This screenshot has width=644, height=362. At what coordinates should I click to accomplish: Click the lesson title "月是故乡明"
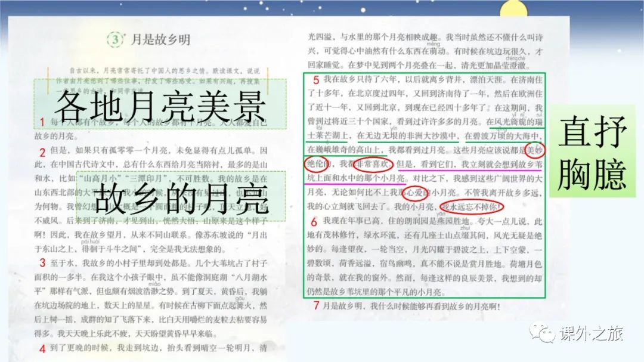(x=160, y=39)
